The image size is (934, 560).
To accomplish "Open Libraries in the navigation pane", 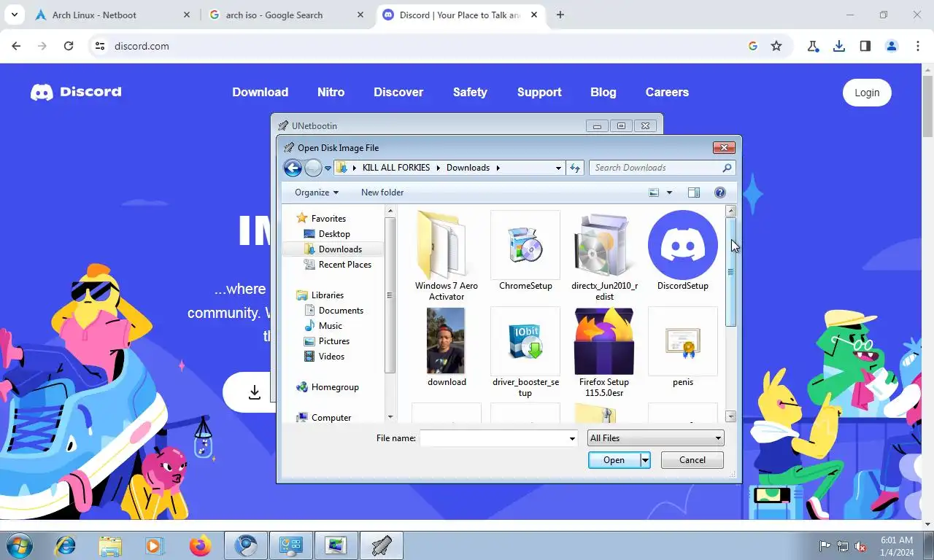I will [328, 295].
